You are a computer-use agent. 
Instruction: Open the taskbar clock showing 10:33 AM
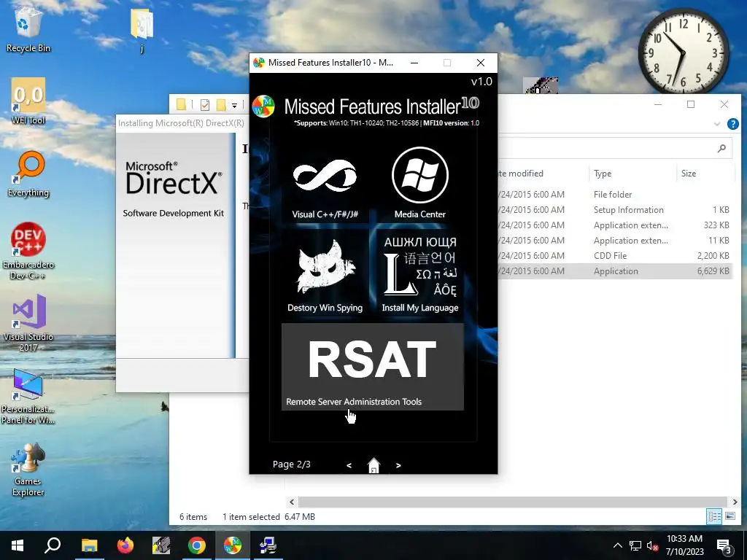pyautogui.click(x=684, y=545)
